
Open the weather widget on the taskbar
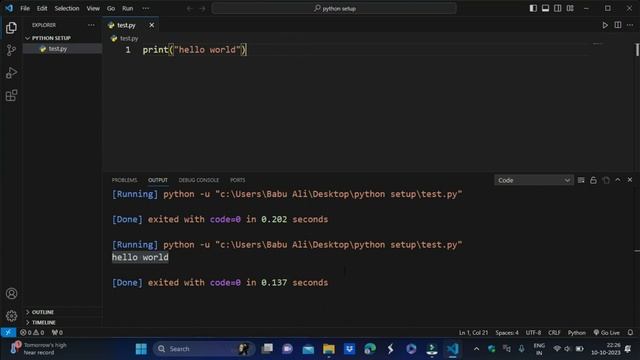(x=39, y=349)
